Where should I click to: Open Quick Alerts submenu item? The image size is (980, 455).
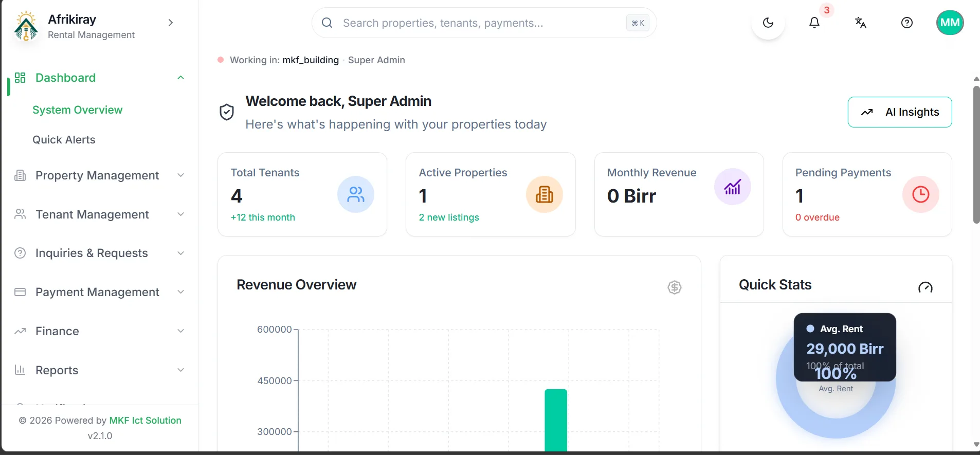click(x=64, y=140)
